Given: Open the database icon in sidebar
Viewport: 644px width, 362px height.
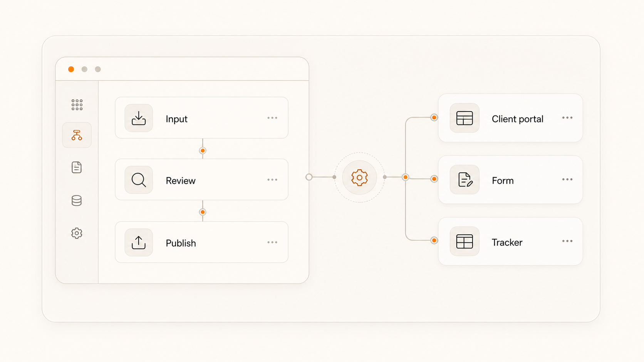Looking at the screenshot, I should click(77, 200).
